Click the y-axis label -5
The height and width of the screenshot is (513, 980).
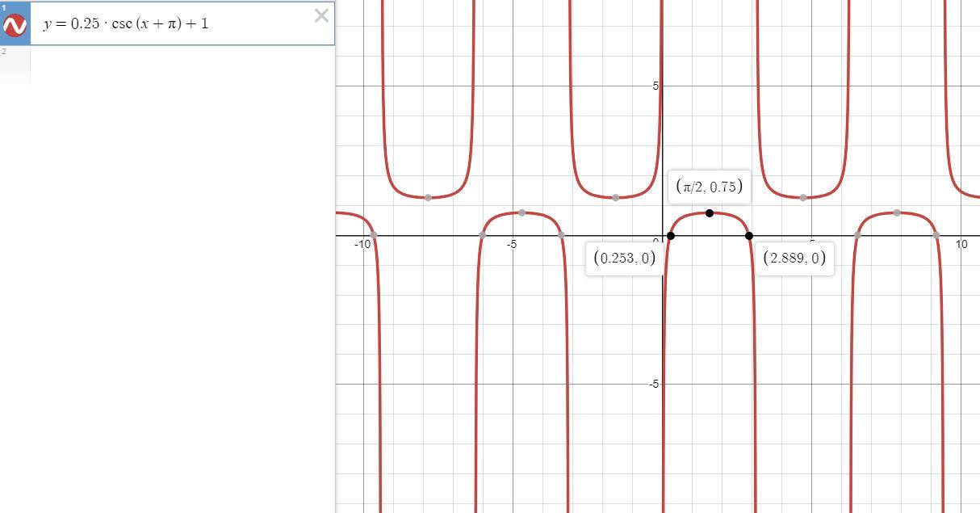pos(654,385)
